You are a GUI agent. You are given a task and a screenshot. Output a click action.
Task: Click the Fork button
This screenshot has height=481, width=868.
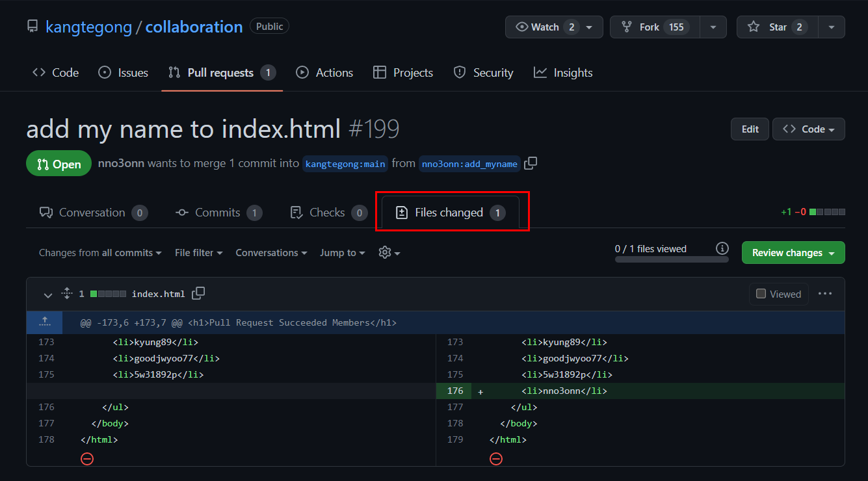pyautogui.click(x=655, y=27)
